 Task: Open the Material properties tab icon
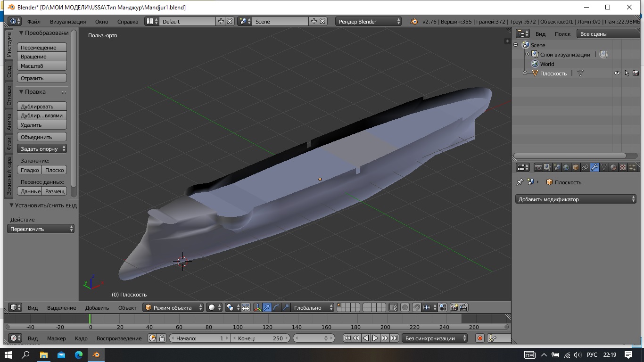[613, 167]
